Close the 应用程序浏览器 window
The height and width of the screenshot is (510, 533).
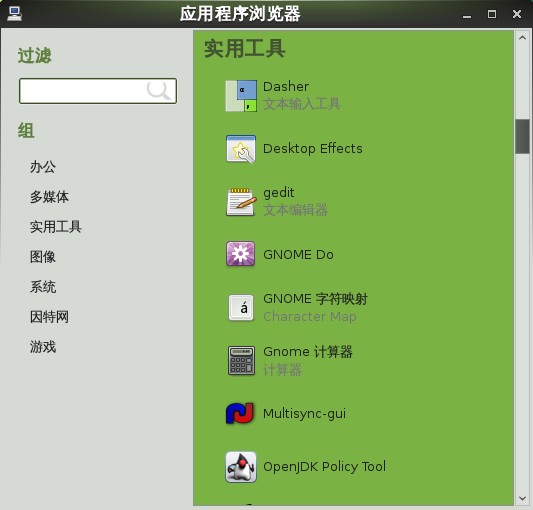pos(517,14)
